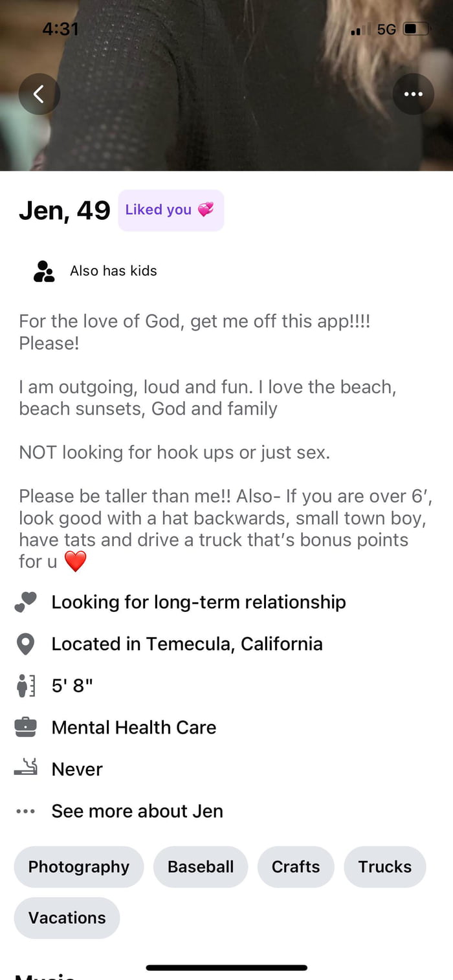453x980 pixels.
Task: Tap the ellipsis beside See more about Jen
Action: 25,811
